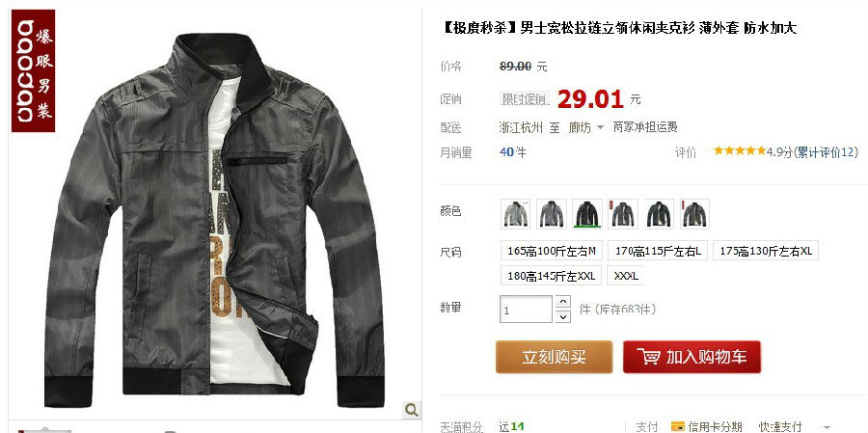This screenshot has height=433, width=868.
Task: Increase quantity with the up arrow
Action: coord(562,302)
